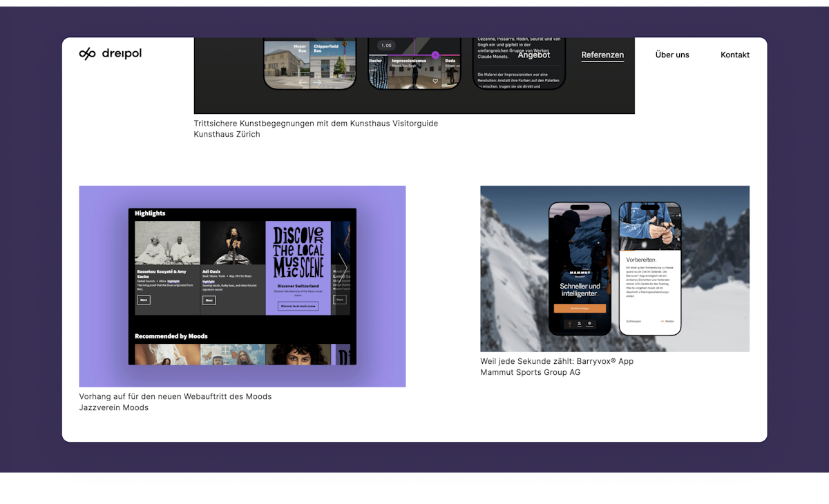Open the Angebot menu item
829x504 pixels.
pyautogui.click(x=534, y=55)
